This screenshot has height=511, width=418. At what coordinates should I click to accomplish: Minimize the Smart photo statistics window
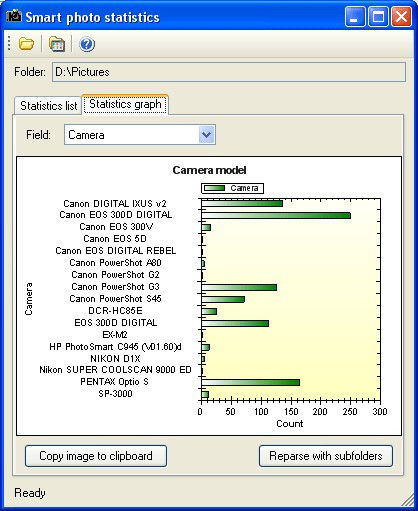click(x=355, y=16)
